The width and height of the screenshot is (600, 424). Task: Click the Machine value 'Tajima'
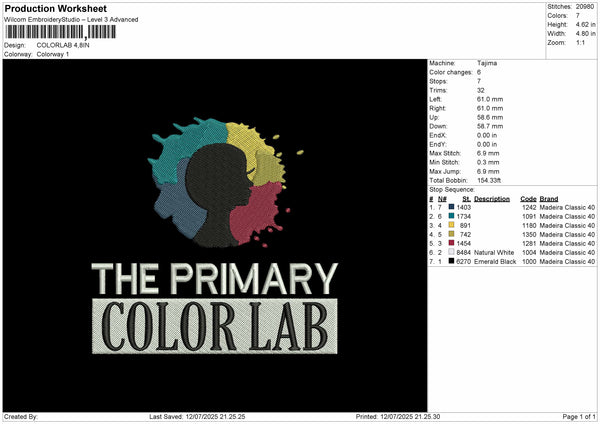(487, 63)
